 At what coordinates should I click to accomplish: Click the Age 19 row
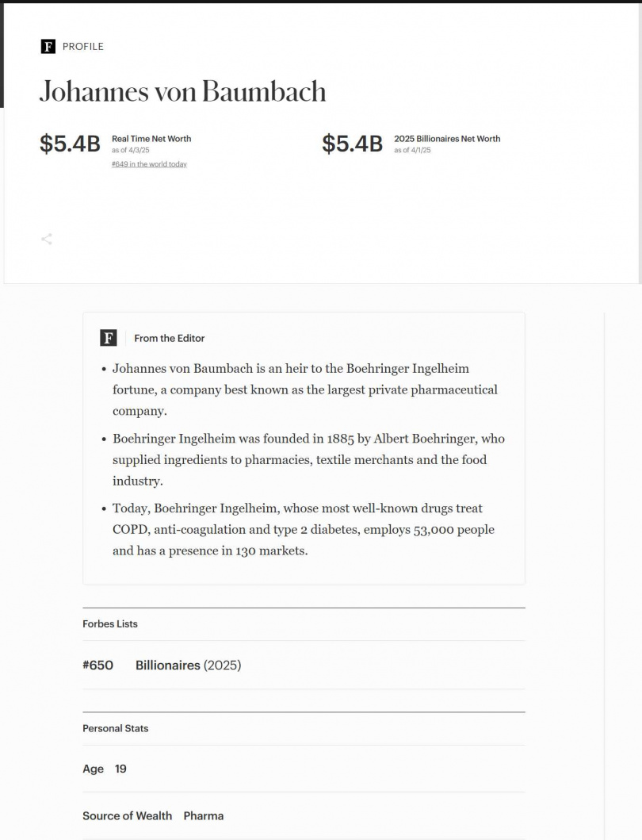(x=105, y=769)
